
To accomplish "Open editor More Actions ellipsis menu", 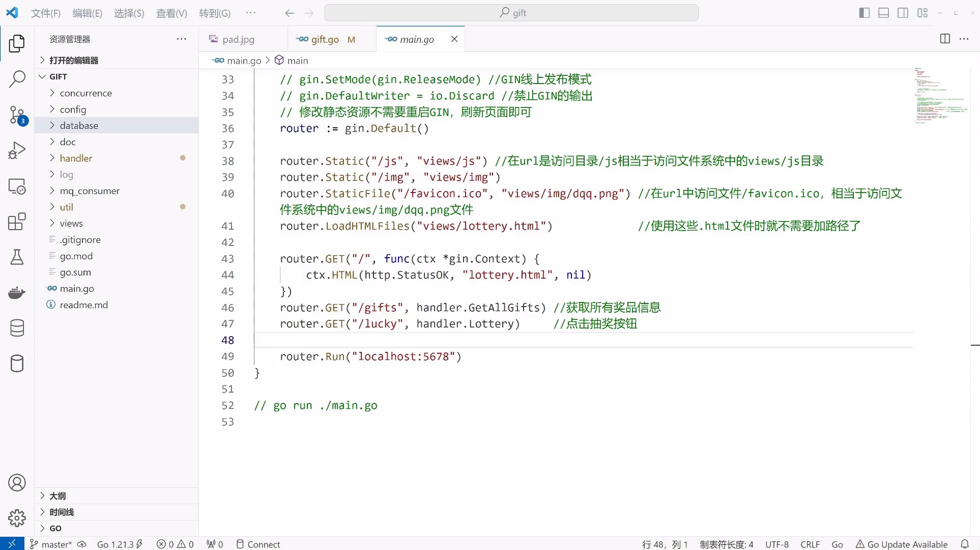I will click(964, 39).
